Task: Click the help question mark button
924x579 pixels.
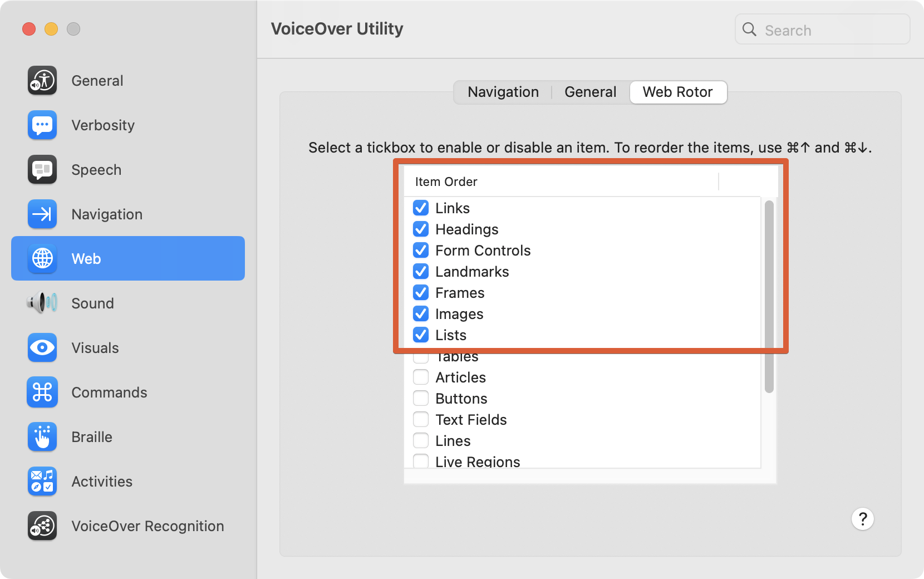Action: pyautogui.click(x=863, y=519)
